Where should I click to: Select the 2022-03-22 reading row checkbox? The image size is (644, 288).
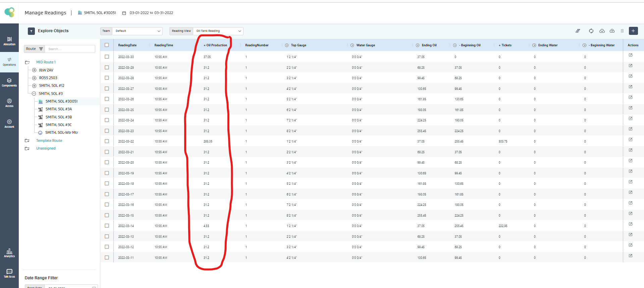[107, 141]
